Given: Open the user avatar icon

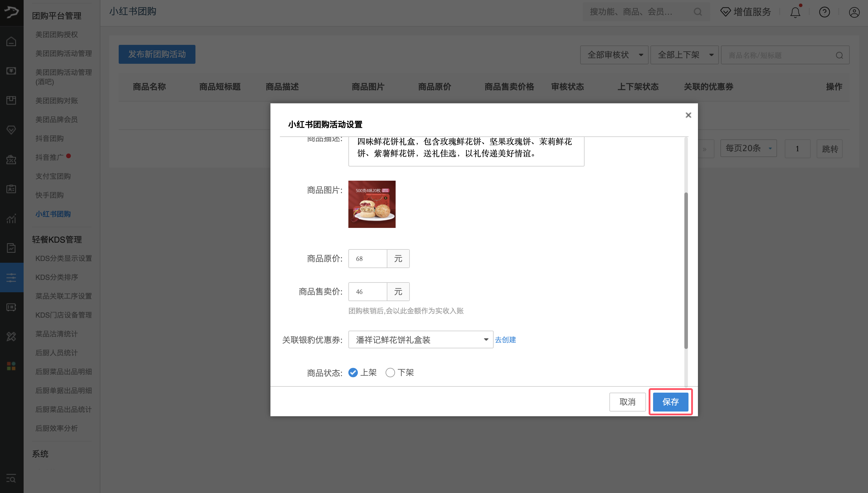Looking at the screenshot, I should click(854, 12).
